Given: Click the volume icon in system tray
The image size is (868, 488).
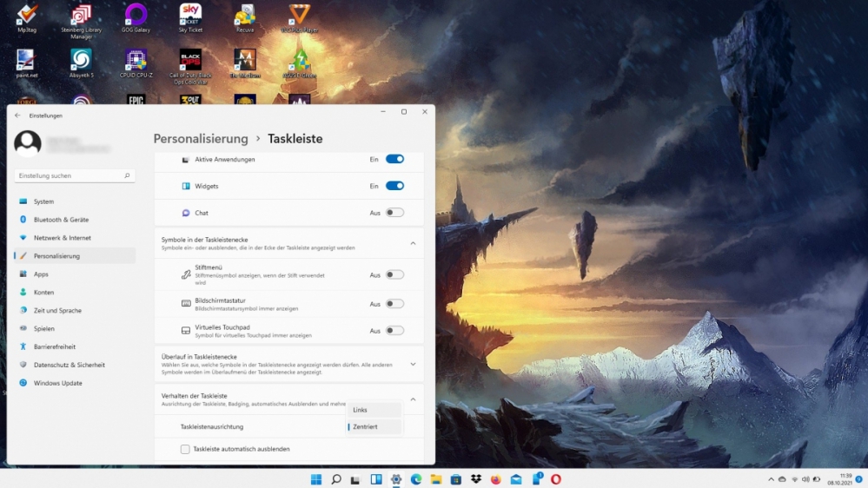Looking at the screenshot, I should click(x=805, y=479).
